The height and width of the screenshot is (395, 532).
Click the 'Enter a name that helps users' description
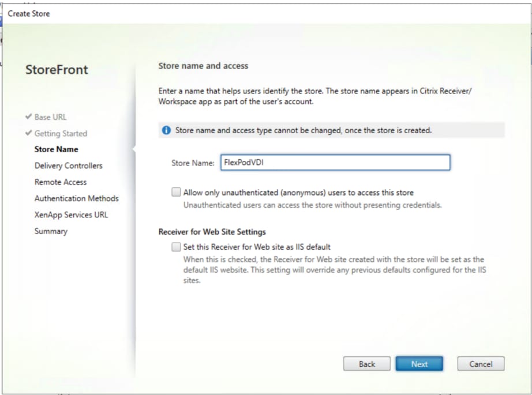(x=315, y=96)
